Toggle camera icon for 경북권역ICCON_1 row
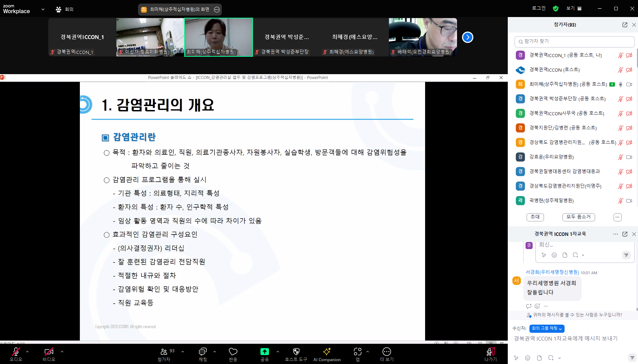The width and height of the screenshot is (638, 364). point(629,55)
